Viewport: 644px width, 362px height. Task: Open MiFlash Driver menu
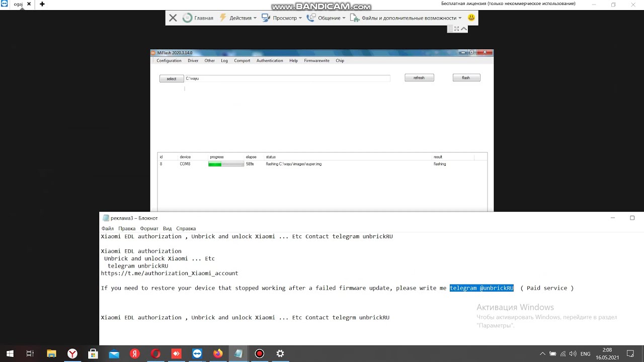click(193, 61)
